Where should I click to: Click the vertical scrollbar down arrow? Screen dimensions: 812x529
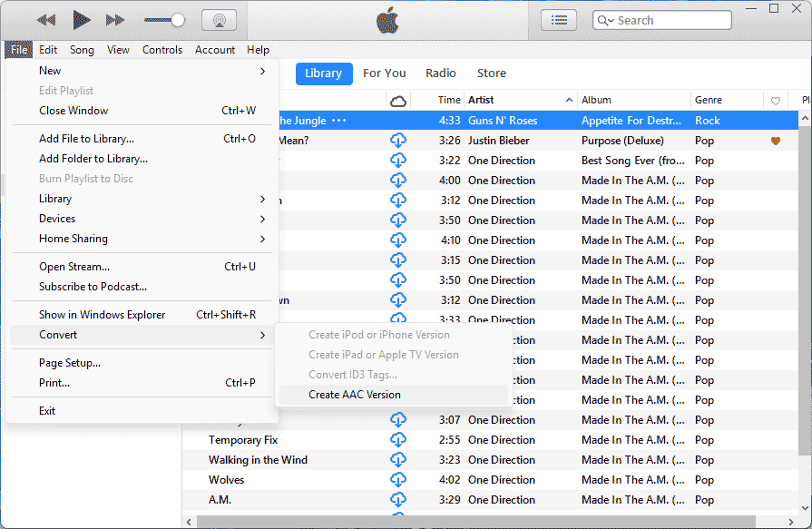click(805, 508)
